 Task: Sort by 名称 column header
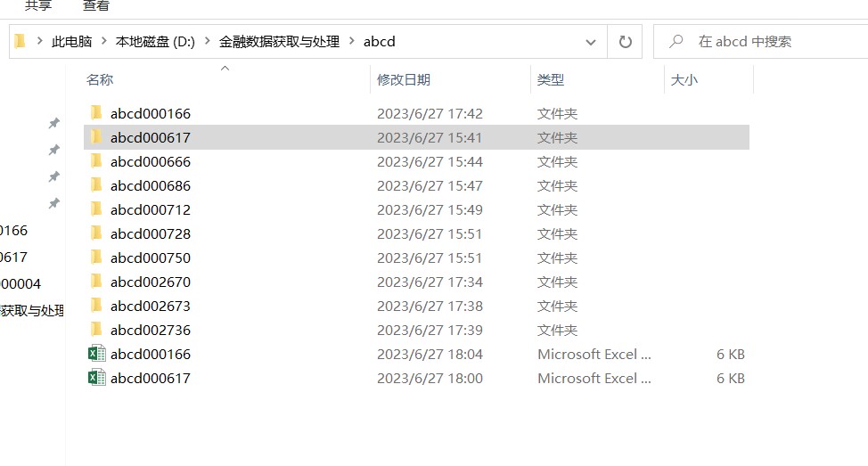tap(100, 79)
